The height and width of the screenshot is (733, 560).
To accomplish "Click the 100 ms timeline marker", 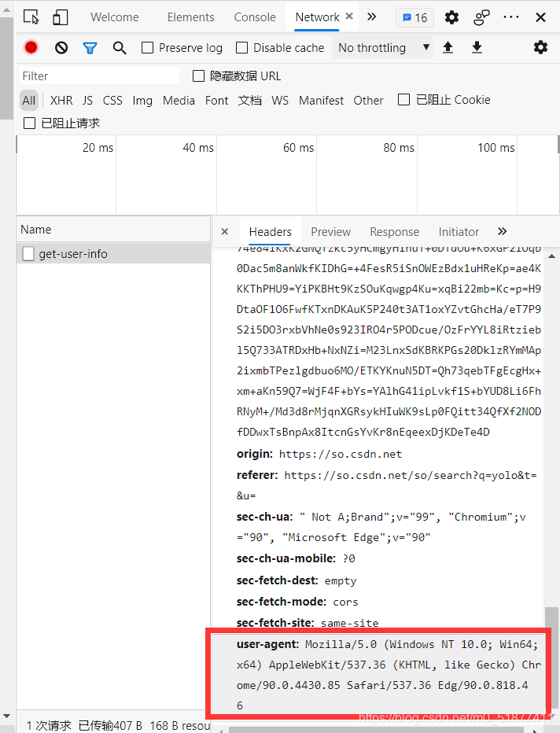I will (496, 148).
